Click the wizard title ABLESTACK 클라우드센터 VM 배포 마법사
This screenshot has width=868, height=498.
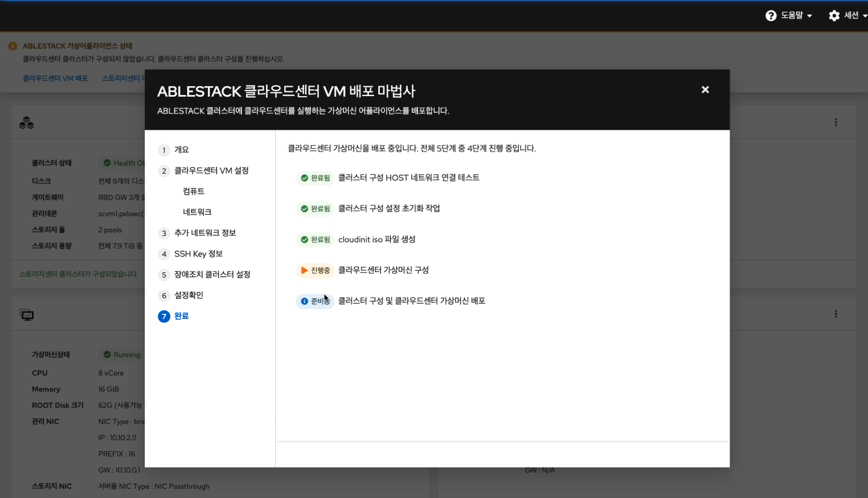(286, 91)
